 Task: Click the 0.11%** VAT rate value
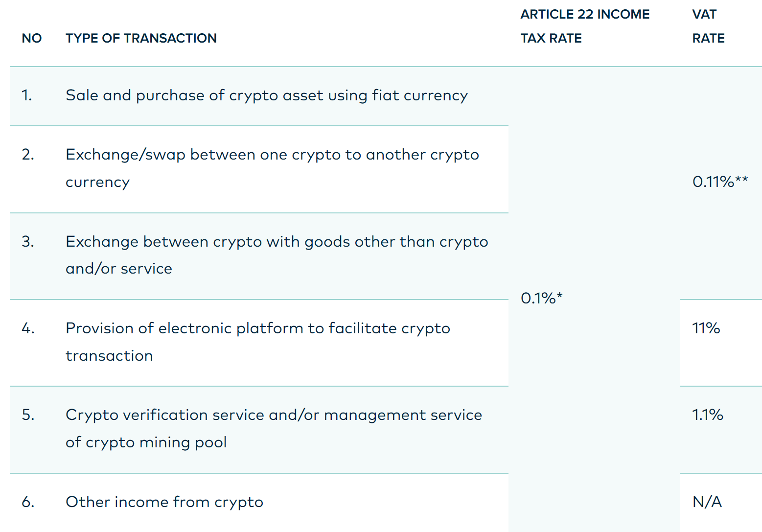[x=719, y=182]
